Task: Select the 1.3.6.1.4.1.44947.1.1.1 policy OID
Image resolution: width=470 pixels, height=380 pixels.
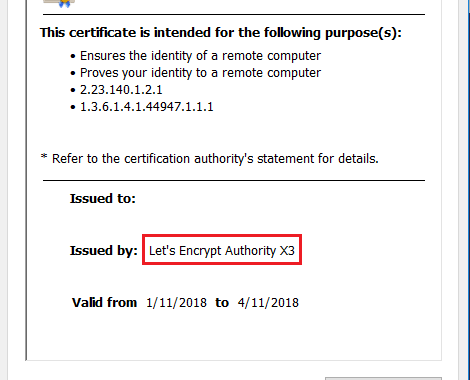Action: click(x=147, y=107)
